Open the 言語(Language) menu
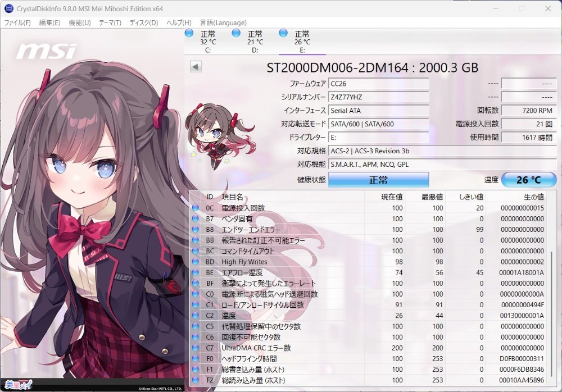 (x=223, y=22)
